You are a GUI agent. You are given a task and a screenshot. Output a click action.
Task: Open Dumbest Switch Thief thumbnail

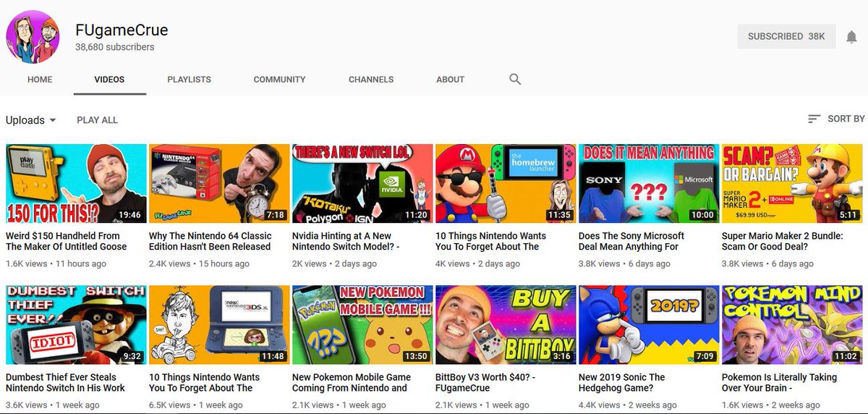coord(76,324)
